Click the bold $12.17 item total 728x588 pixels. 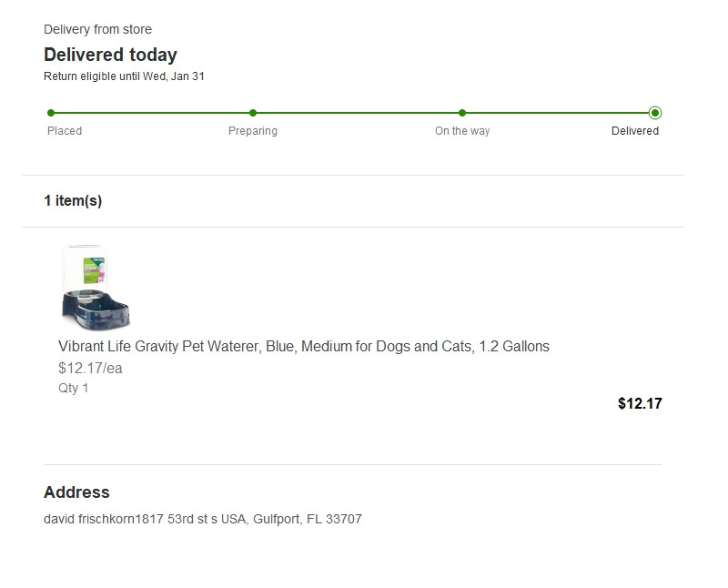640,404
